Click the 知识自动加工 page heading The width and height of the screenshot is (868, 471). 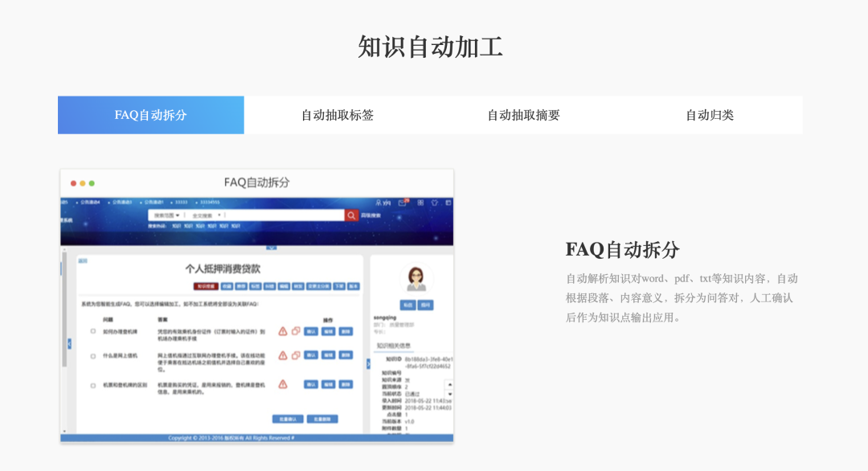pos(430,47)
